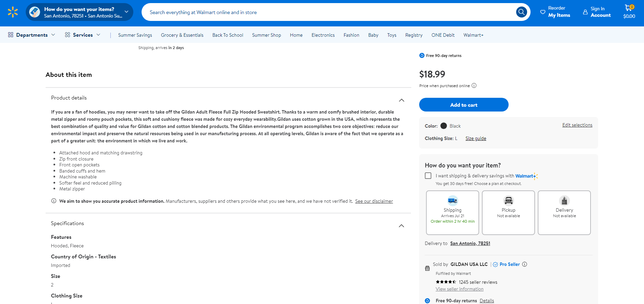Viewport: 644px width, 304px height.
Task: Enable Walmart+ shipping and delivery savings checkbox
Action: pos(428,176)
